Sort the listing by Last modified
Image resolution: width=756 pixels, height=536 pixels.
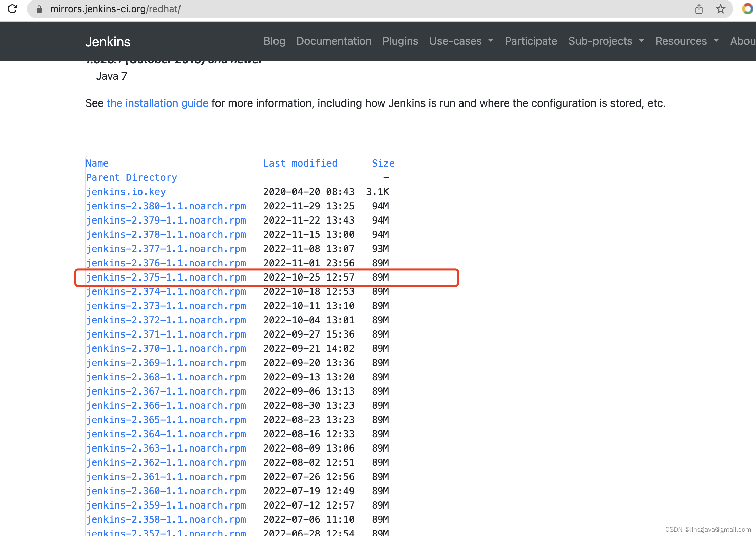tap(300, 163)
